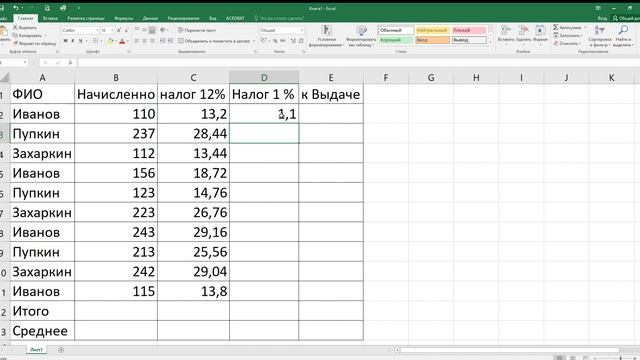Click the Increase Decimal icon
This screenshot has height=360, width=640.
point(293,41)
